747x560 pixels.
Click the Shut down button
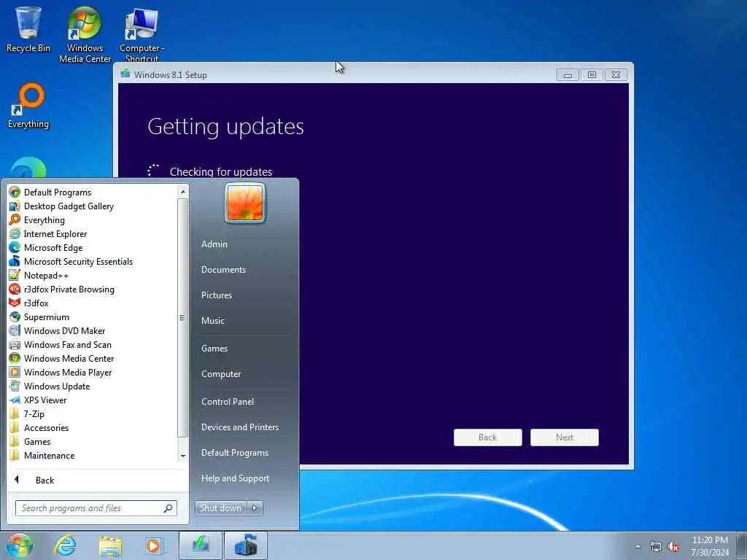pos(220,508)
